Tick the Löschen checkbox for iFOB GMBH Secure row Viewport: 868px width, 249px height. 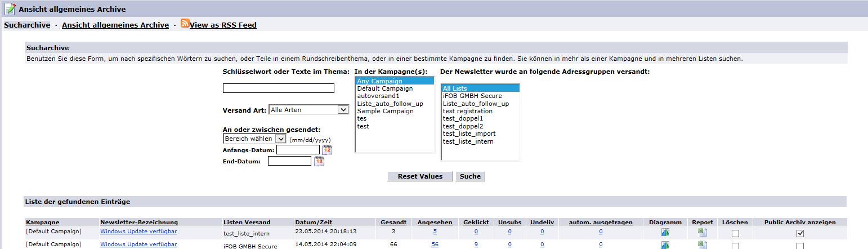(735, 246)
